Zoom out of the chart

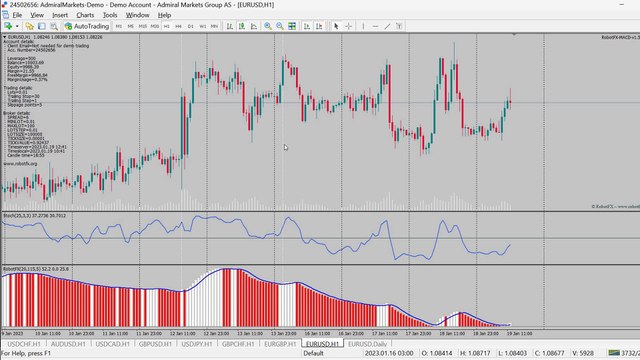(x=280, y=26)
